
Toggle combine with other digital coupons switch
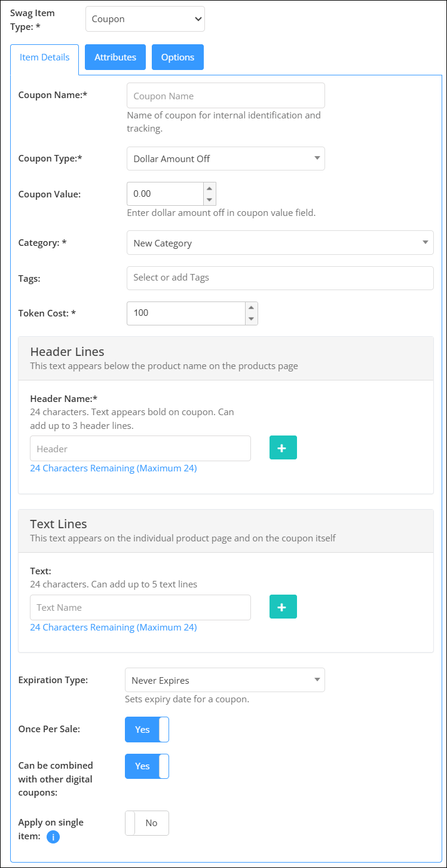click(x=147, y=766)
